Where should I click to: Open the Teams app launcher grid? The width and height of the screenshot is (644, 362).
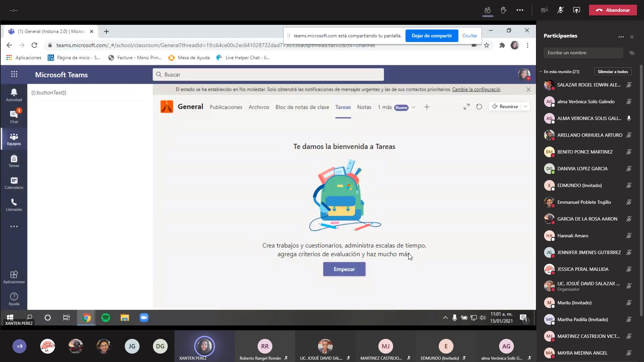tap(14, 74)
